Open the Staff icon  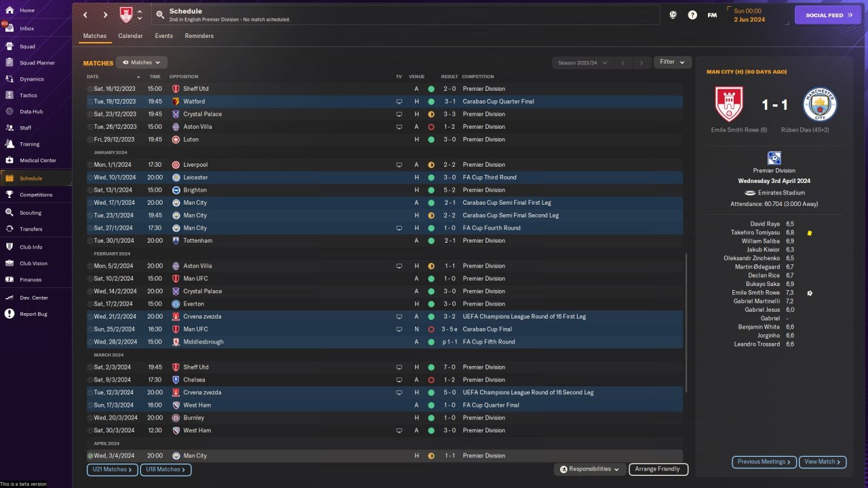click(x=9, y=127)
